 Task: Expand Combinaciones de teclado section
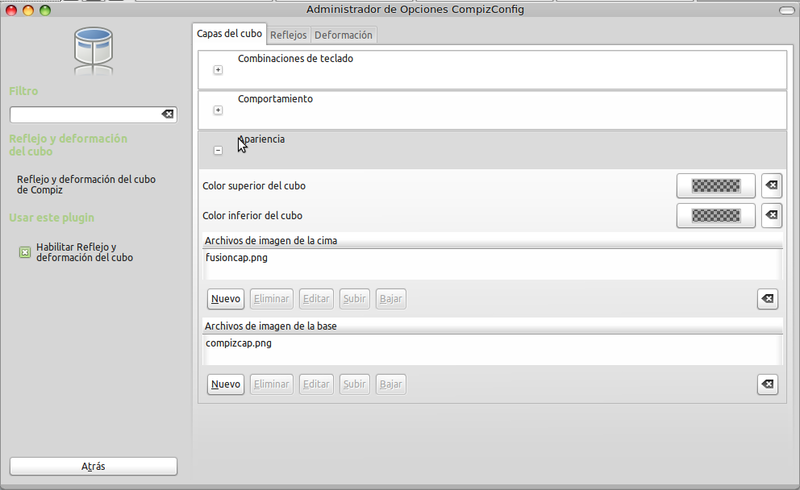219,70
